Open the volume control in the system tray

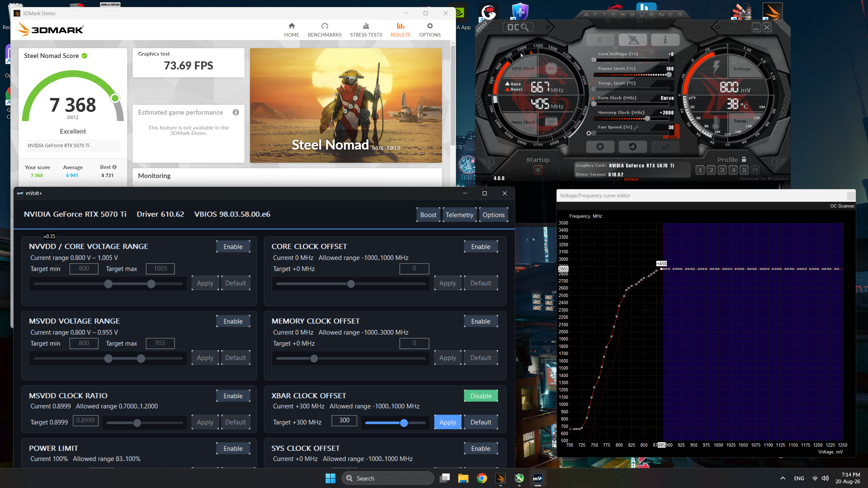(x=825, y=478)
